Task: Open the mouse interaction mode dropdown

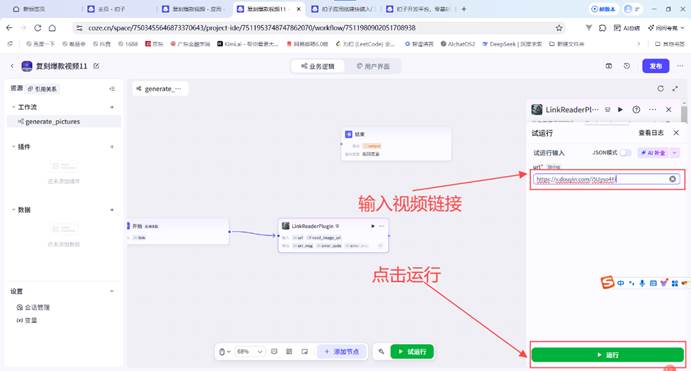Action: [x=225, y=352]
